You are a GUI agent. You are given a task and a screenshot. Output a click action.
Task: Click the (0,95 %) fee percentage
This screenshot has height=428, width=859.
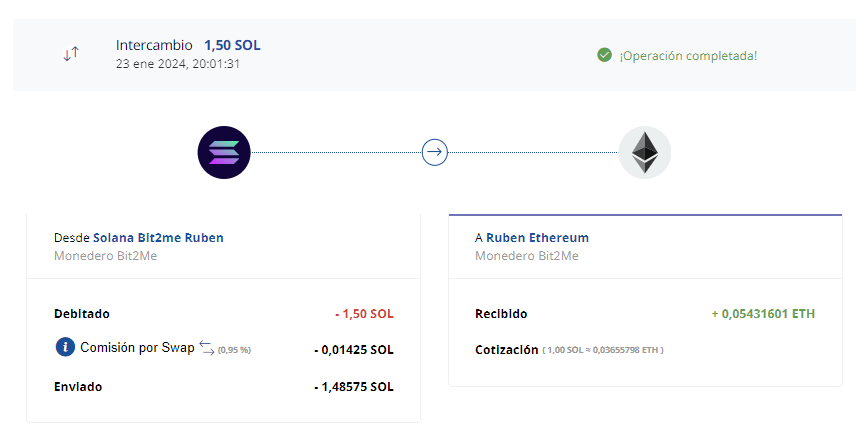pyautogui.click(x=234, y=350)
